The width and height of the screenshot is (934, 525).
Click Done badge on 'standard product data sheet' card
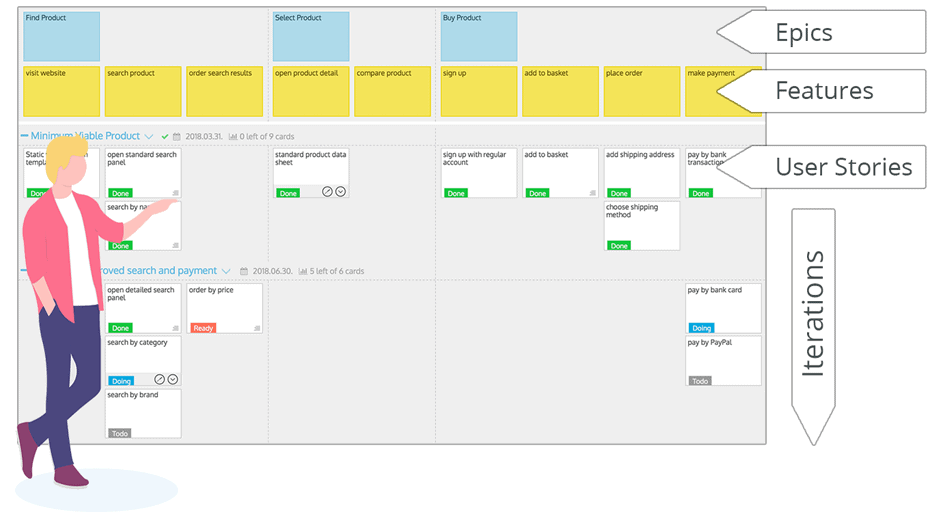(288, 193)
